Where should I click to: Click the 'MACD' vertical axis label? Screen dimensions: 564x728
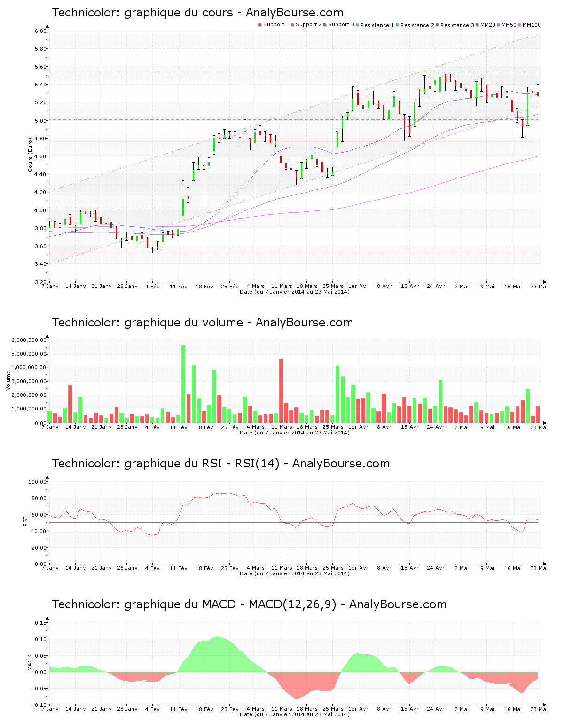coord(30,662)
